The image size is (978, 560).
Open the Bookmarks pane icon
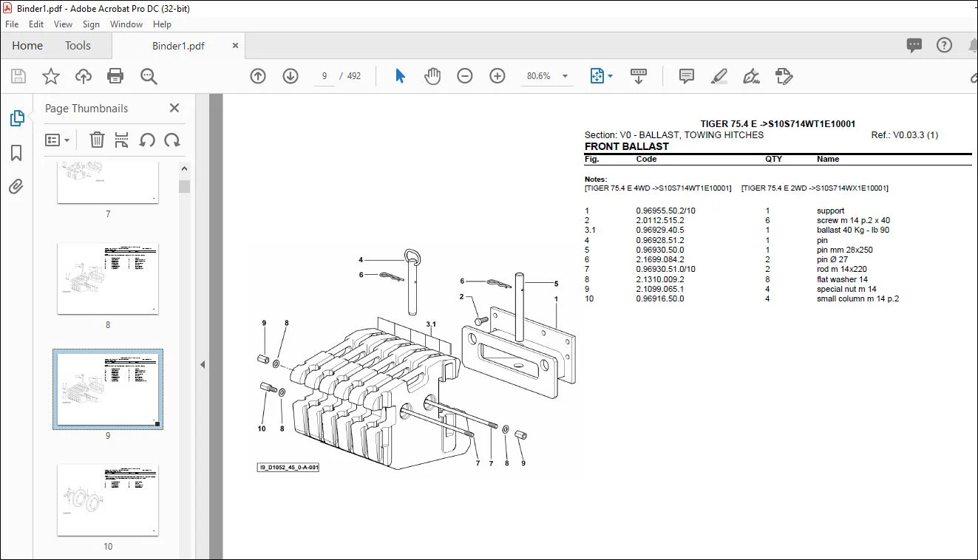pos(16,153)
